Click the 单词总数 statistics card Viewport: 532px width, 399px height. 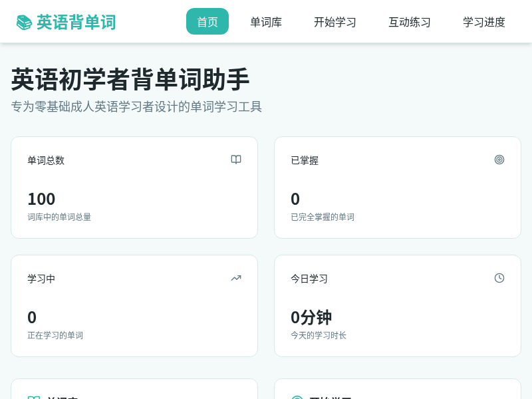pyautogui.click(x=134, y=188)
